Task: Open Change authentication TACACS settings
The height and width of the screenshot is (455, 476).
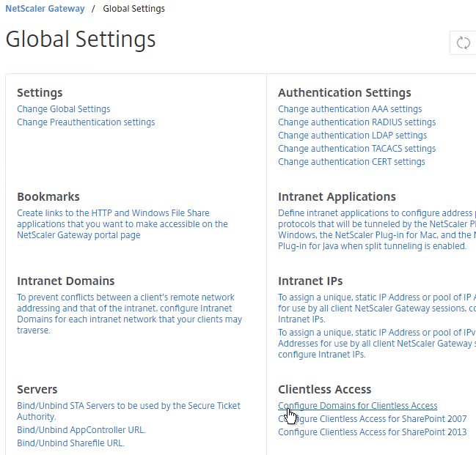Action: (x=357, y=149)
